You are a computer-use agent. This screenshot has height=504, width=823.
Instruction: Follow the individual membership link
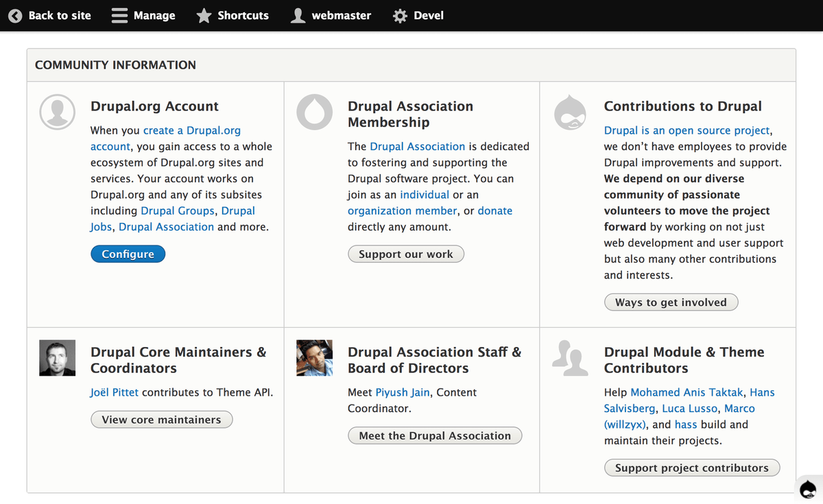tap(425, 195)
